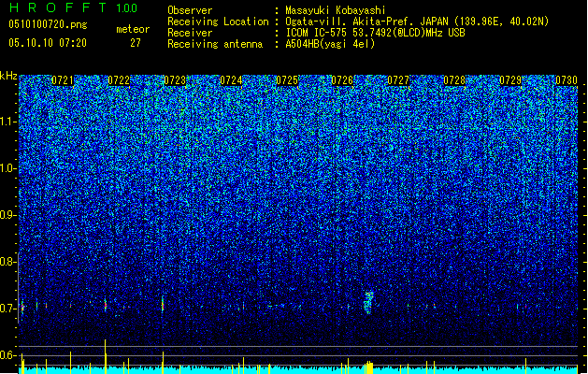Click the Receiving Location field label
Viewport: 588px width, 374px height.
(x=218, y=22)
